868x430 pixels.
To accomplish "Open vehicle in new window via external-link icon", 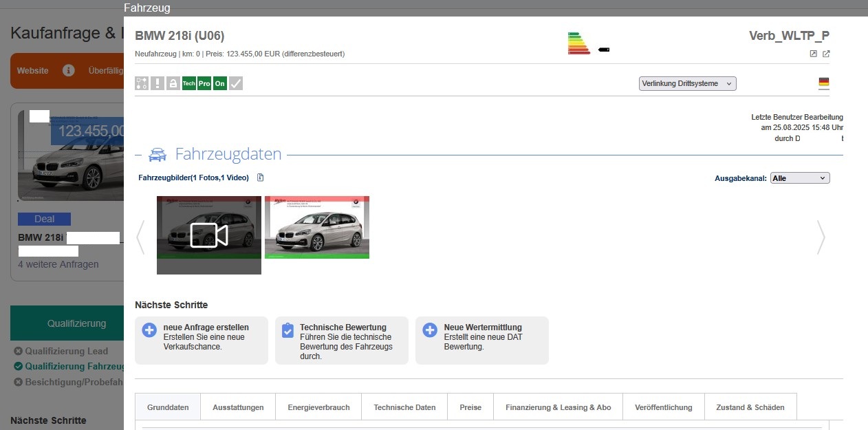I will pos(826,54).
